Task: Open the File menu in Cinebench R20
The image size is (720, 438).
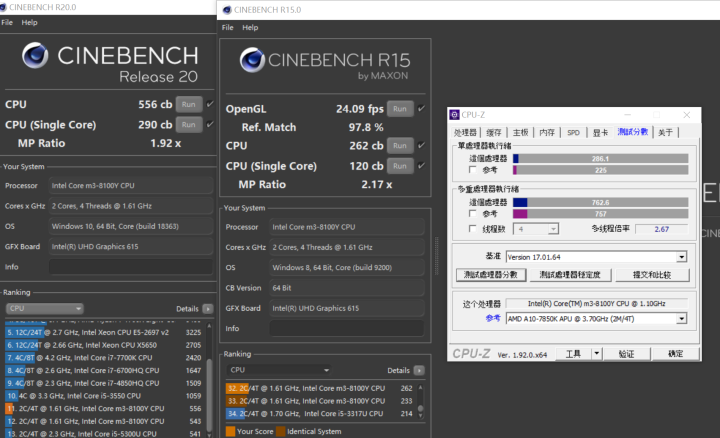Action: click(7, 22)
